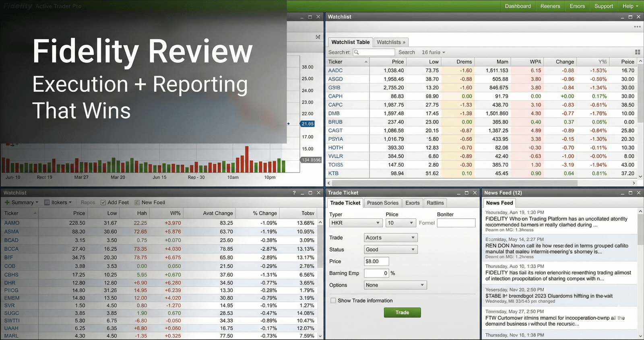Click the top Watchlist vertical scroll up arrow
644x340 pixels.
pyautogui.click(x=640, y=61)
